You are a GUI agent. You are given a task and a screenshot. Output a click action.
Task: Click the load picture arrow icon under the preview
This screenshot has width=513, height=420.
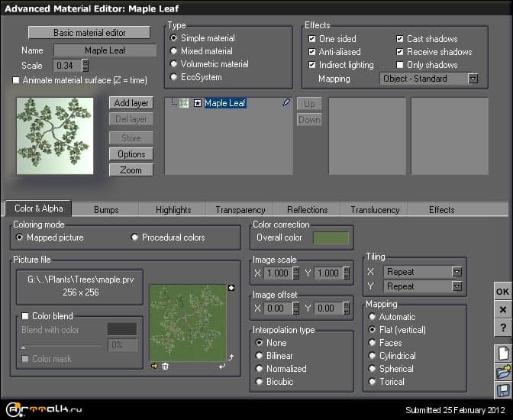point(154,366)
